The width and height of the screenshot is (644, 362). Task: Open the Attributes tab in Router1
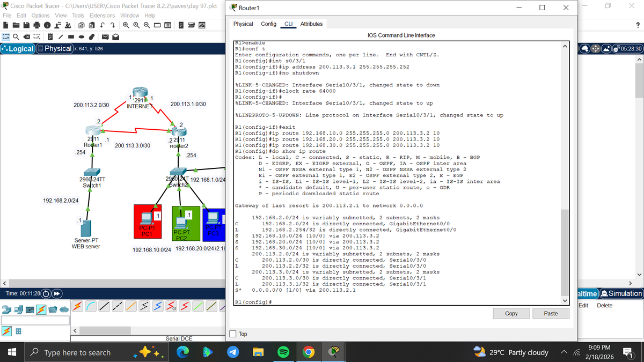pos(311,24)
